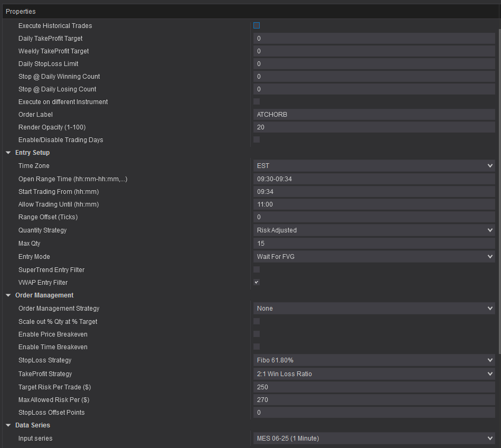
Task: Click the Target Risk Per Trade field
Action: click(x=374, y=387)
